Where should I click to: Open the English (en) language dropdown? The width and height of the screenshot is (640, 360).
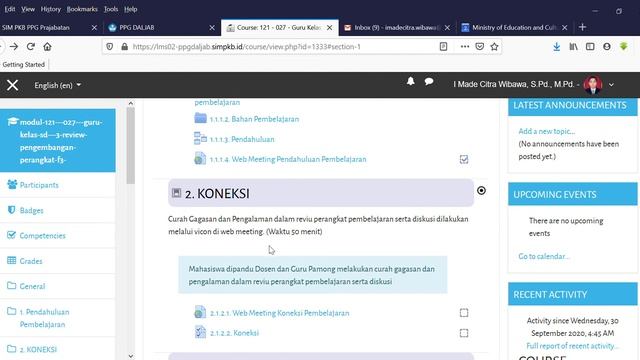58,85
